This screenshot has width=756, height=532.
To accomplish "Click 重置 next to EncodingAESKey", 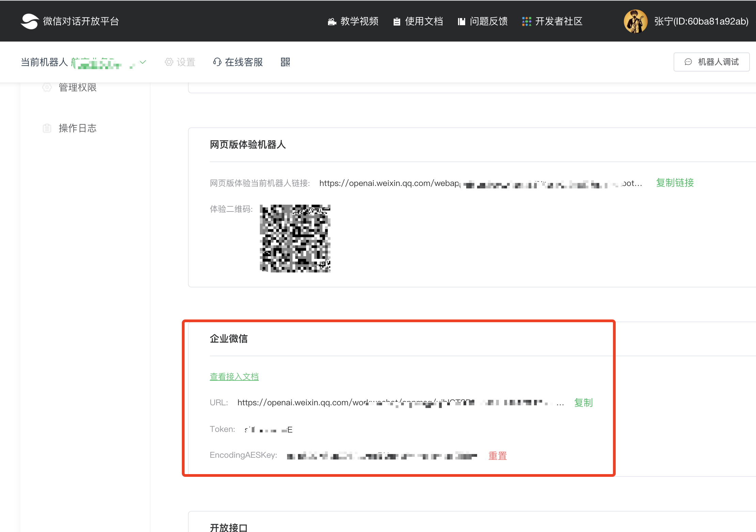I will tap(497, 456).
